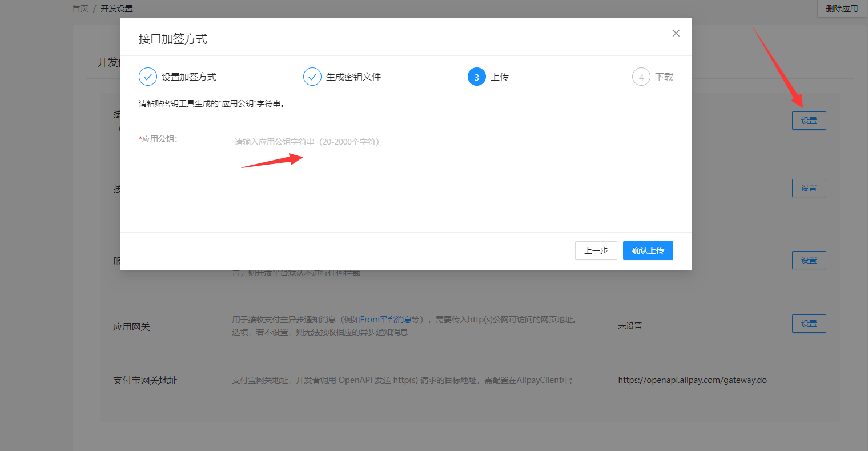
Task: Click 设置 button in the 应用网关 row
Action: pos(809,324)
